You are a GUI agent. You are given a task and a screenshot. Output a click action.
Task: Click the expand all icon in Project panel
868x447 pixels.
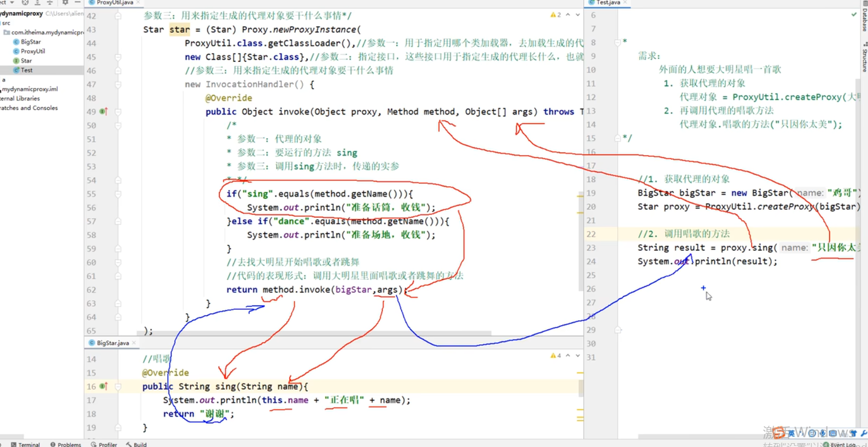[x=38, y=3]
